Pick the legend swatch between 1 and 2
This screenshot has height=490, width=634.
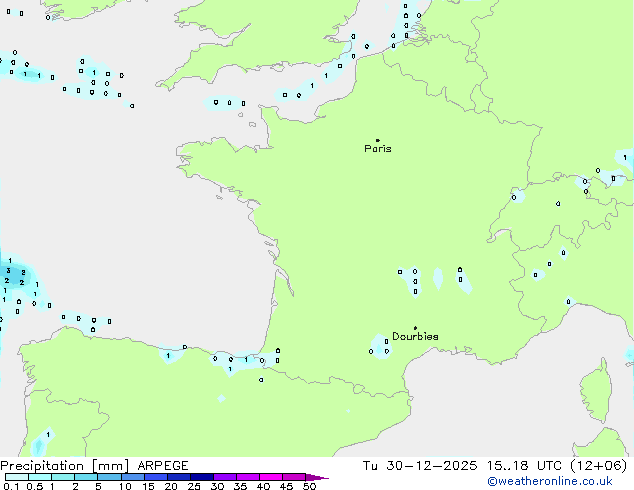point(63,478)
